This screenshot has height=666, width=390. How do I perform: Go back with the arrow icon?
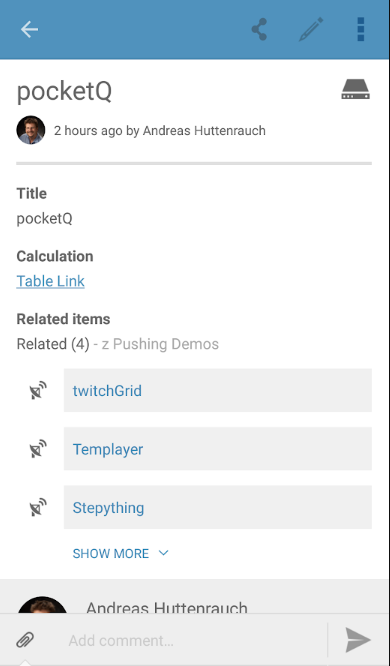click(29, 29)
